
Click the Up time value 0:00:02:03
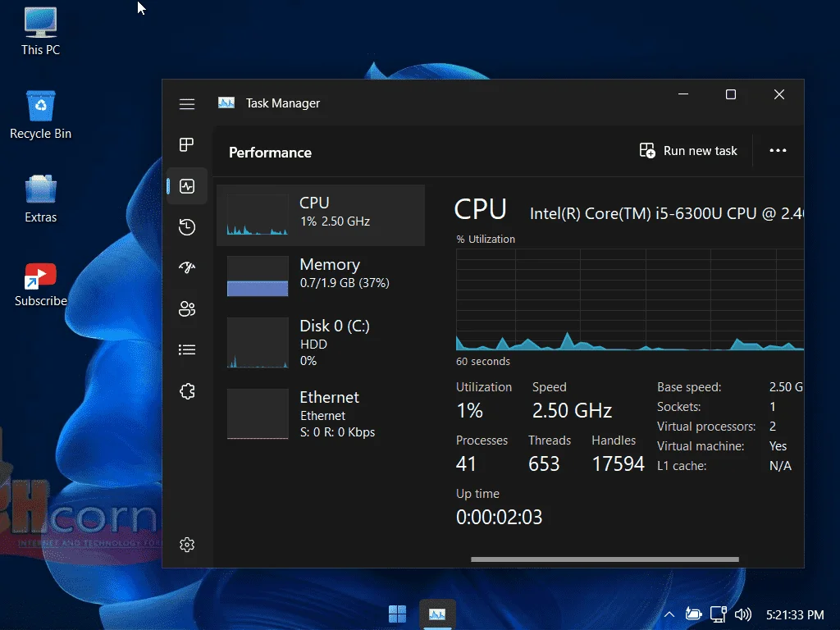(499, 517)
